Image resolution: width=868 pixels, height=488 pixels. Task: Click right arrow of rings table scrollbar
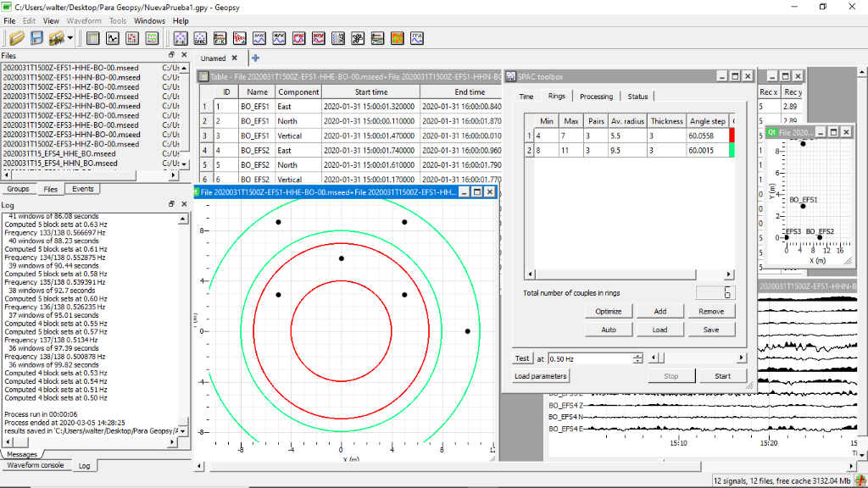(728, 274)
